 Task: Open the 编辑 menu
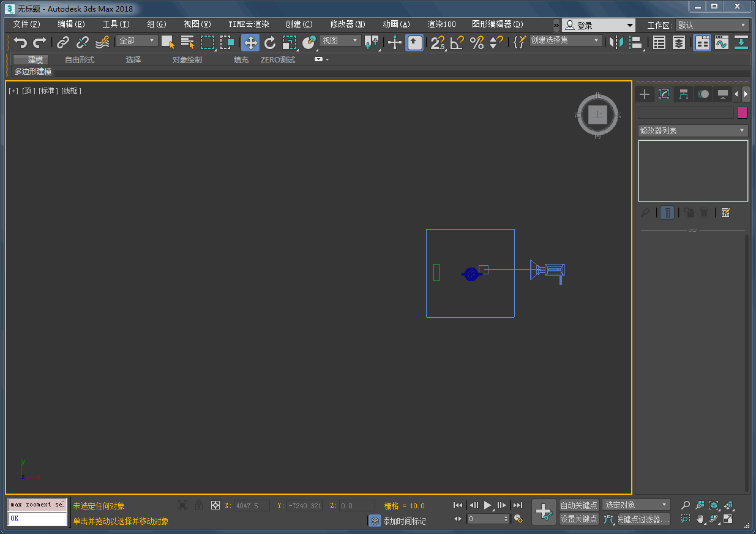pos(72,24)
